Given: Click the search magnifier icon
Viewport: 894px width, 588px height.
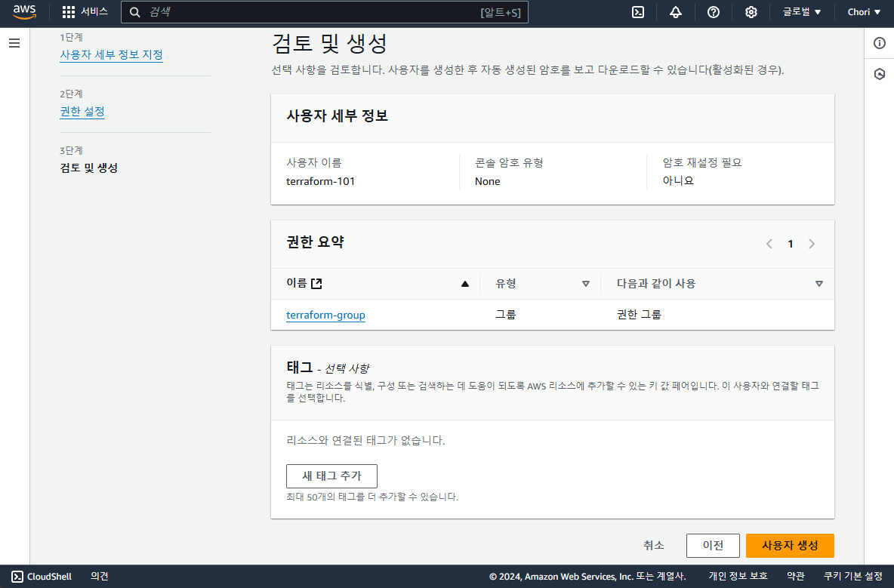Looking at the screenshot, I should [x=134, y=12].
